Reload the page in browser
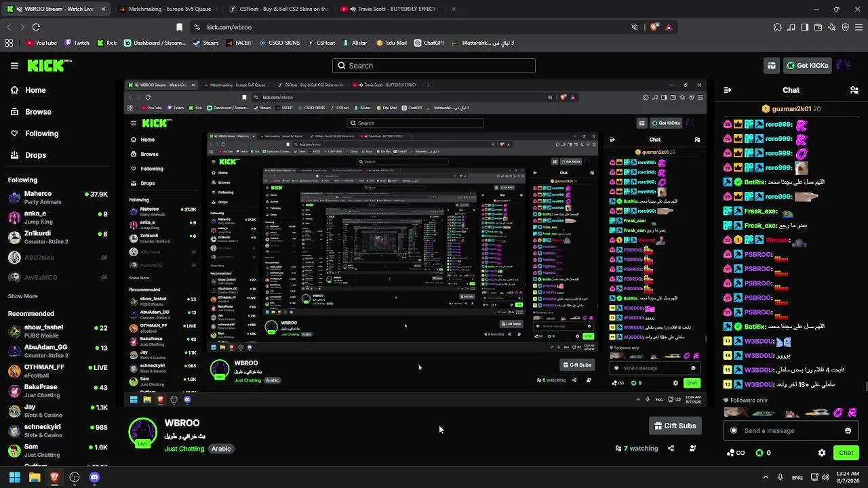 tap(36, 27)
